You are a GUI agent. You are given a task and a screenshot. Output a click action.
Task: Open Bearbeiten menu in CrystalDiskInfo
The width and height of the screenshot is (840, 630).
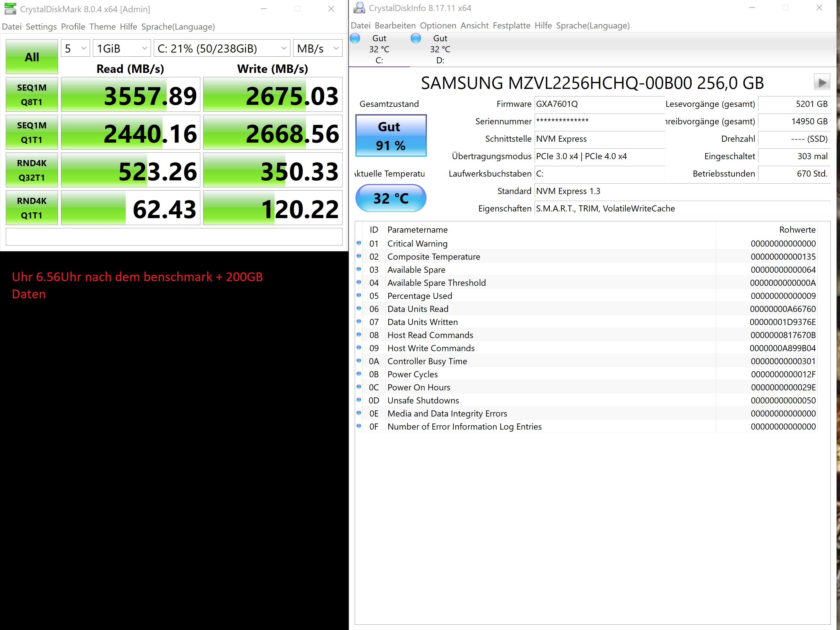pos(395,26)
